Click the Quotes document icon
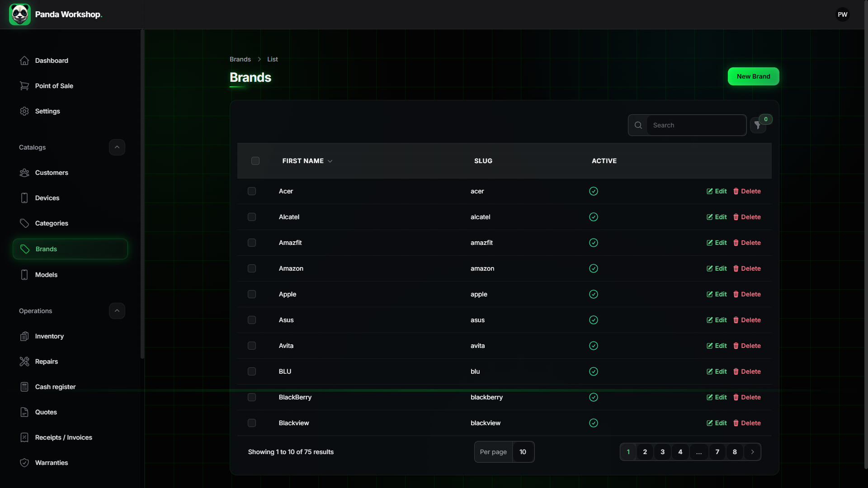868x488 pixels. 24,412
